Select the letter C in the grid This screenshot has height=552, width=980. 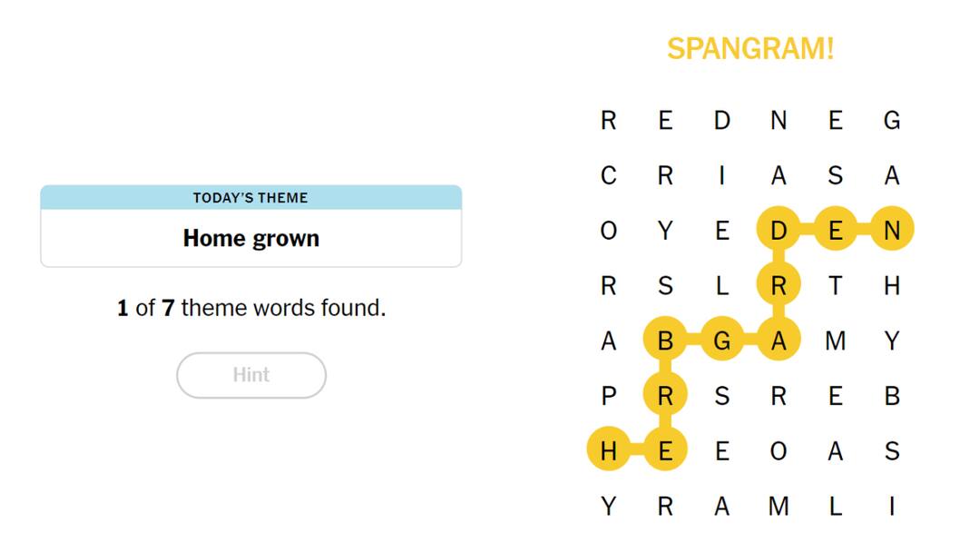tap(609, 176)
